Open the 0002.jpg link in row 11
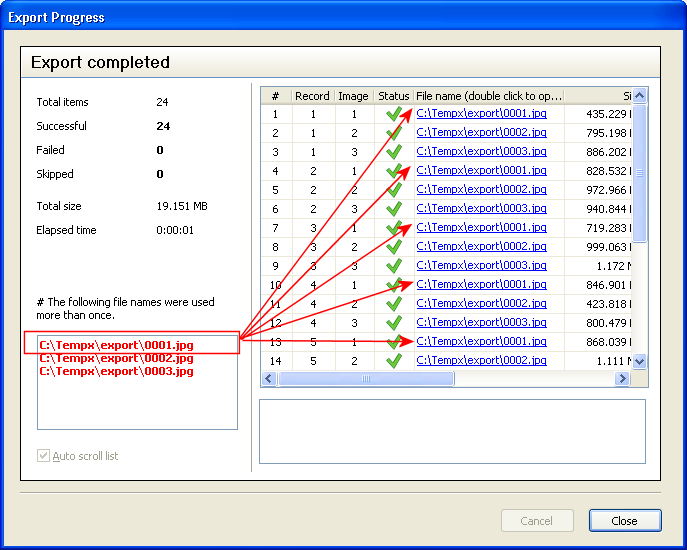687x550 pixels. pos(482,303)
